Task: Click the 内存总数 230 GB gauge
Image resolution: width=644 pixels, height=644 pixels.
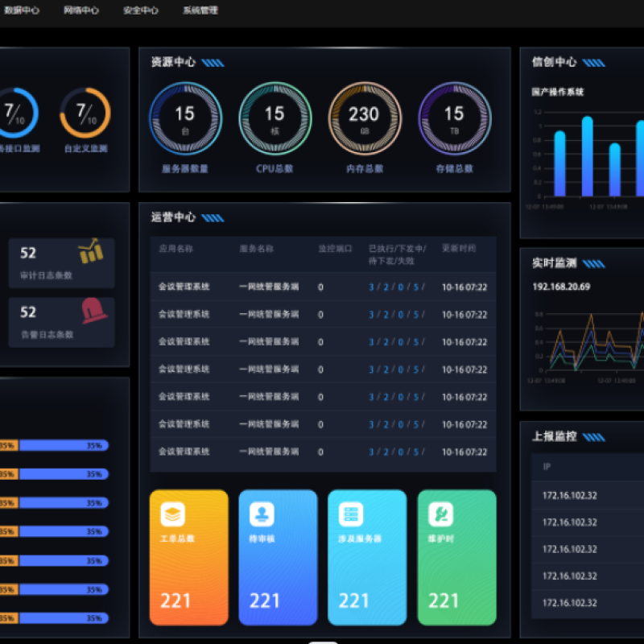Action: [364, 118]
